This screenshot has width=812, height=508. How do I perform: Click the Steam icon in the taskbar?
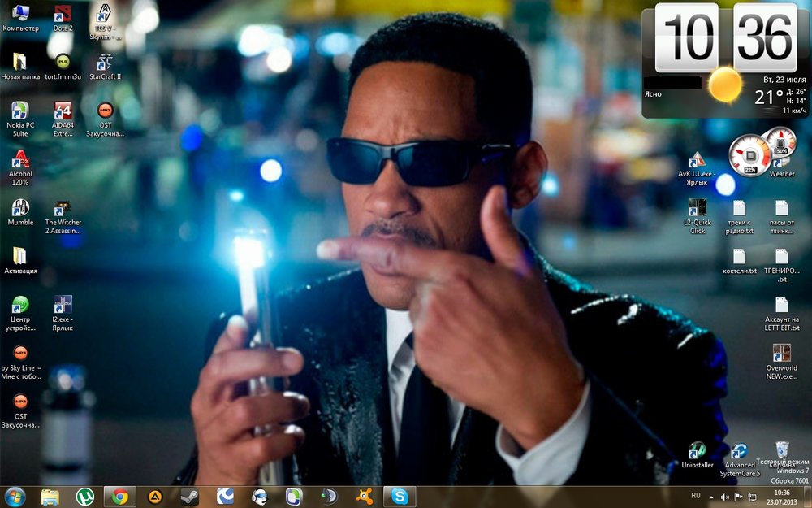pyautogui.click(x=189, y=496)
